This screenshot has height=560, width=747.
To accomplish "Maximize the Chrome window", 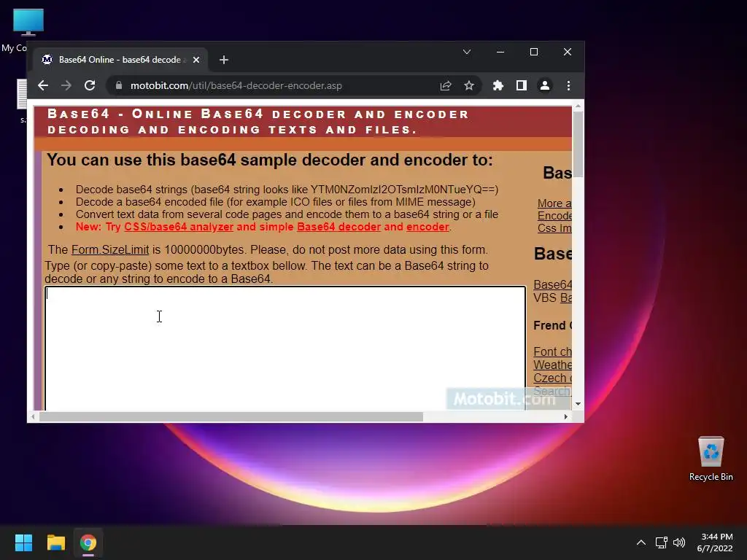I will [534, 52].
